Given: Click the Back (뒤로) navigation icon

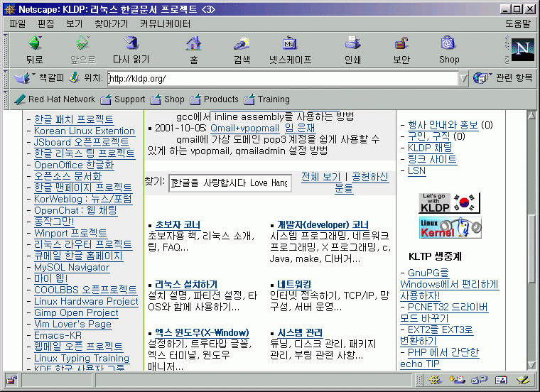Looking at the screenshot, I should coord(35,43).
